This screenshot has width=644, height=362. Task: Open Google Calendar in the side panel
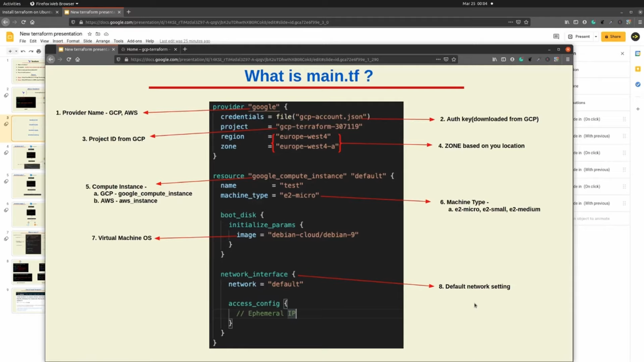pyautogui.click(x=638, y=53)
